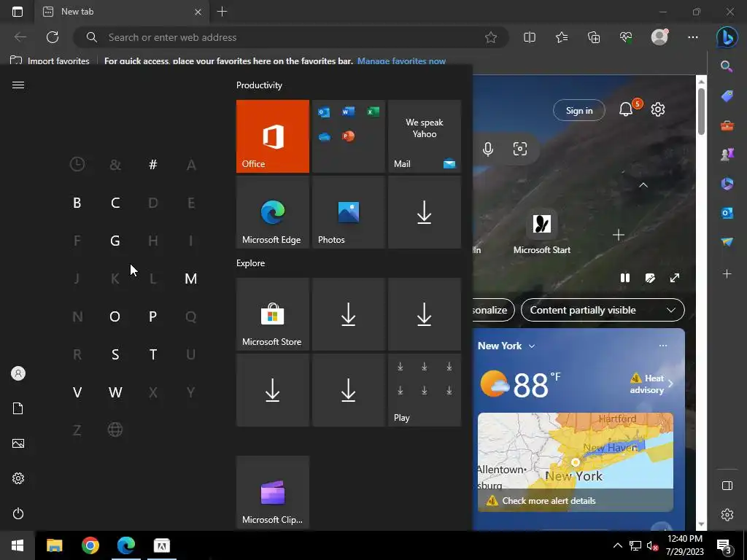Open the Drop paper plane sidebar icon

727,242
